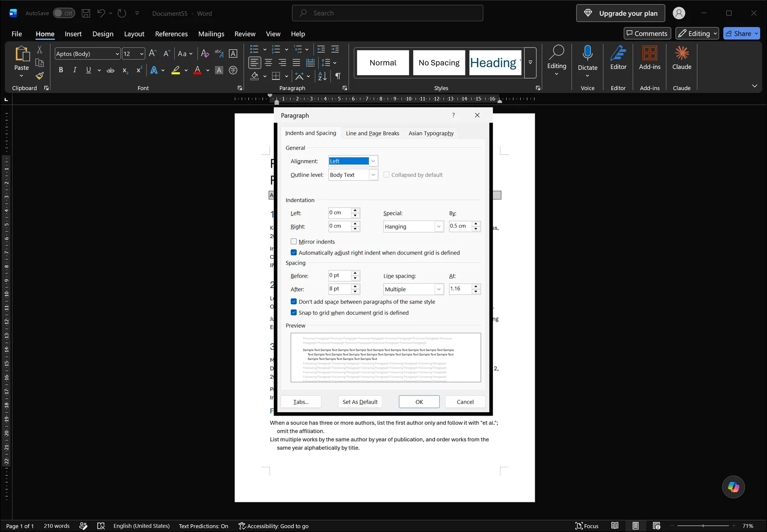Open font name dropdown Aptos (Body)
Screen dimensions: 767x532
(x=117, y=54)
